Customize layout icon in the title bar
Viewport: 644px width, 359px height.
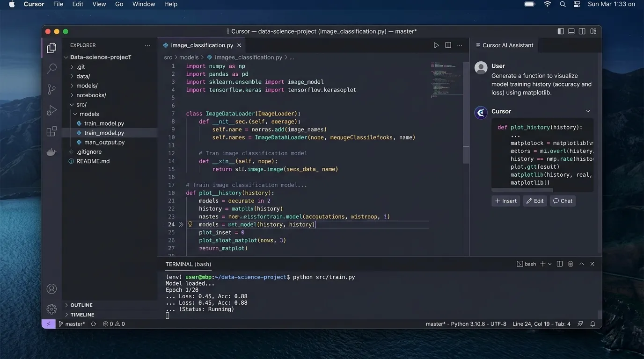pyautogui.click(x=593, y=31)
